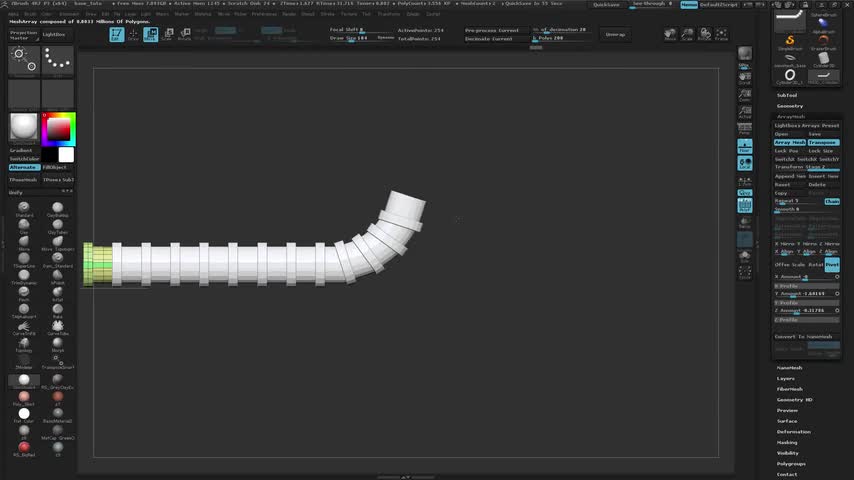Expand the NanoMesh section
The height and width of the screenshot is (480, 854).
pyautogui.click(x=789, y=368)
